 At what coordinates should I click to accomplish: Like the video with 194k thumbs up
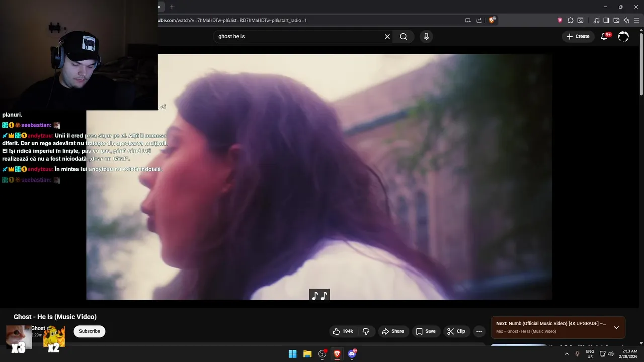point(343,331)
